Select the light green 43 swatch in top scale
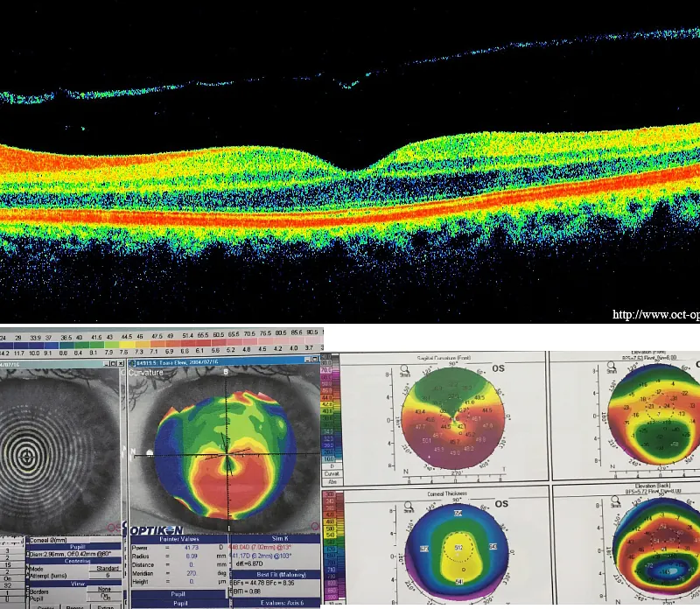This screenshot has width=700, height=609. click(x=110, y=345)
